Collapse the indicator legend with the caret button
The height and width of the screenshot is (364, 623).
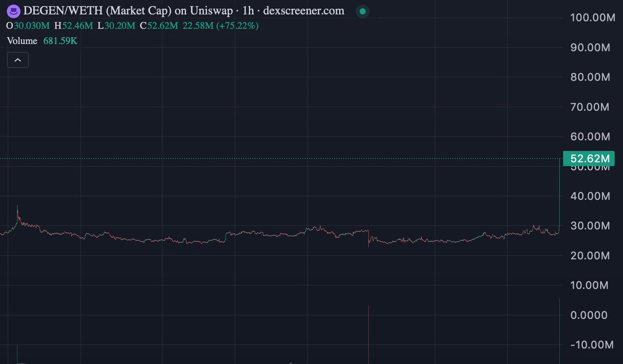tap(18, 60)
